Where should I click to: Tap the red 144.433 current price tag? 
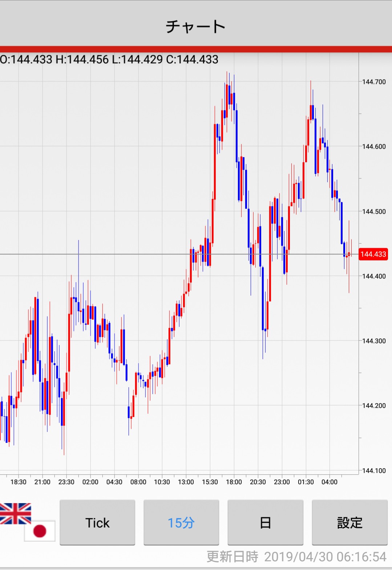pyautogui.click(x=373, y=254)
